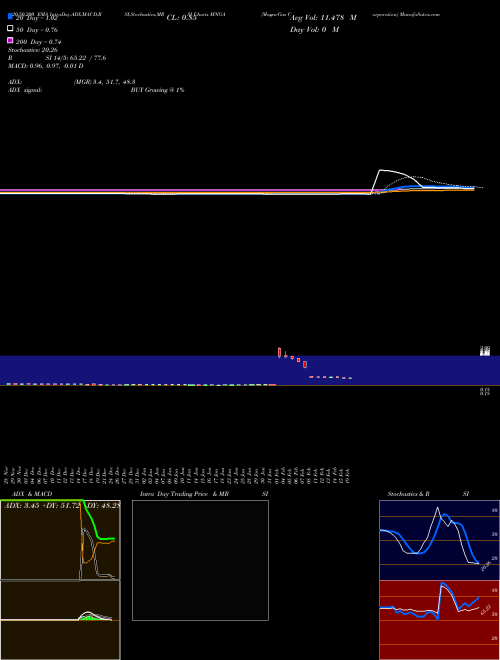
Task: Click the 'SI 14/3: 65.22 / 77.6' value
Action: coord(76,58)
